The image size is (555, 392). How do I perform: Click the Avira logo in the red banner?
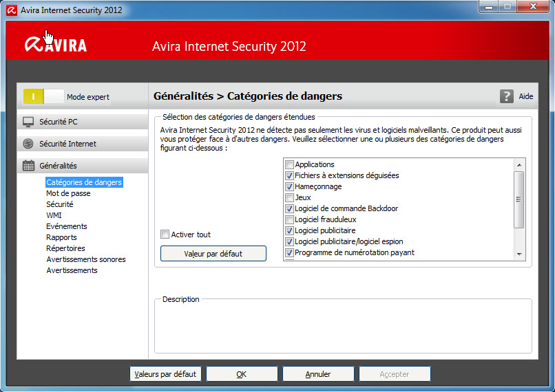56,45
